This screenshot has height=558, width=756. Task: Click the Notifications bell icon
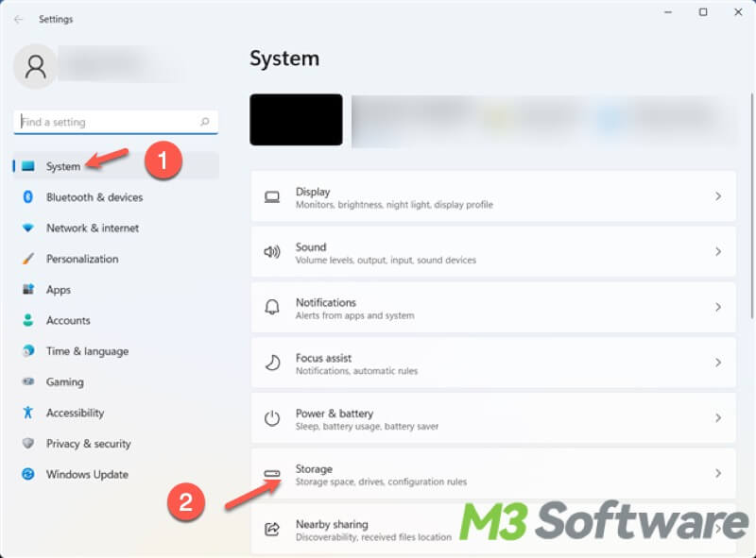[272, 308]
